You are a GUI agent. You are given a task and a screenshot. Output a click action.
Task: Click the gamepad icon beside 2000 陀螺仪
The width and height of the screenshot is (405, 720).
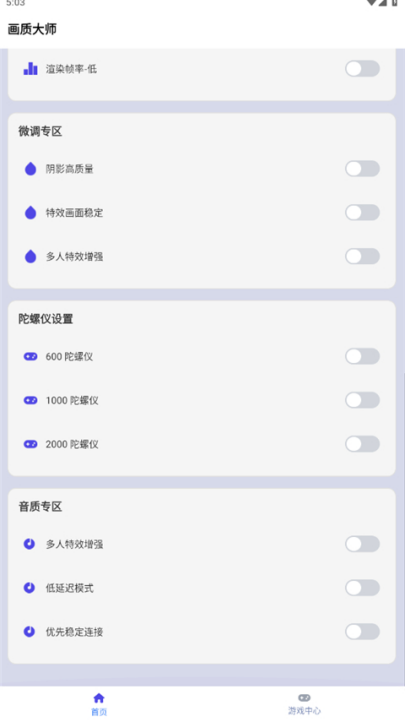(x=30, y=444)
